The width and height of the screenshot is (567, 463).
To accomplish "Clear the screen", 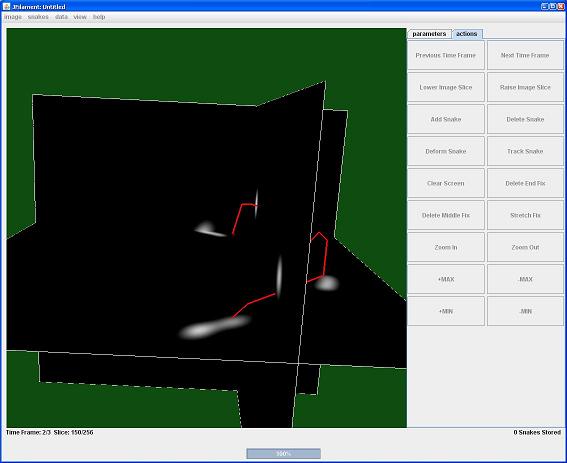I will pyautogui.click(x=446, y=183).
